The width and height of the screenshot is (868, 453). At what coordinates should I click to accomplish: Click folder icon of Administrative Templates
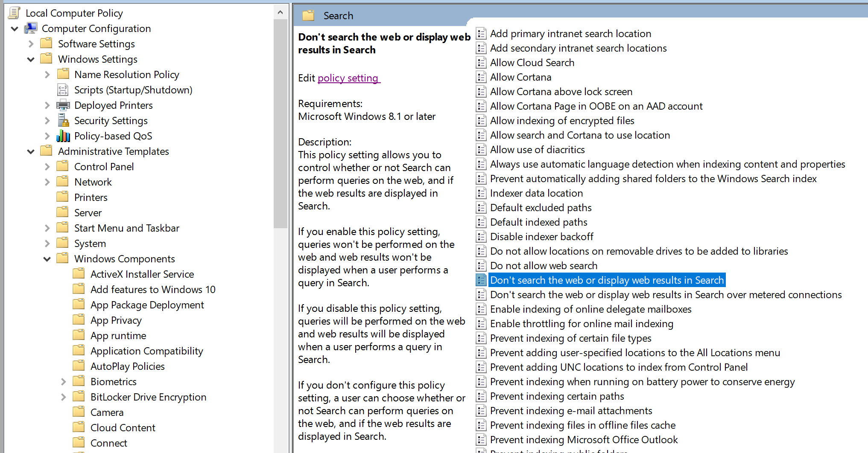(47, 151)
